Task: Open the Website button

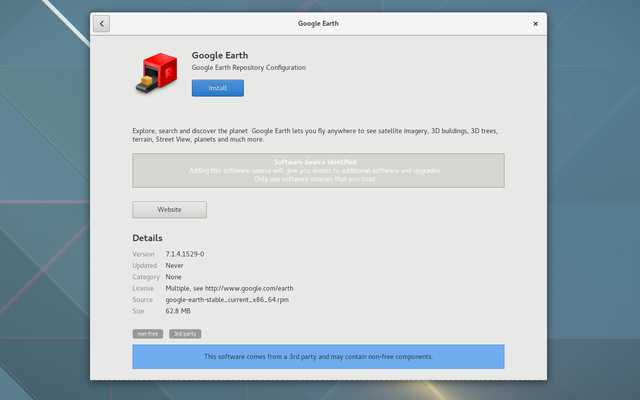Action: click(x=169, y=210)
